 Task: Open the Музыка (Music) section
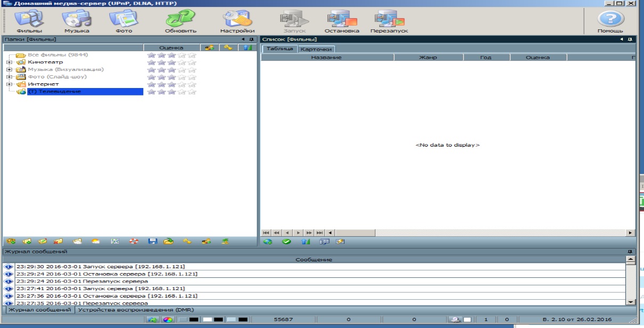point(77,21)
